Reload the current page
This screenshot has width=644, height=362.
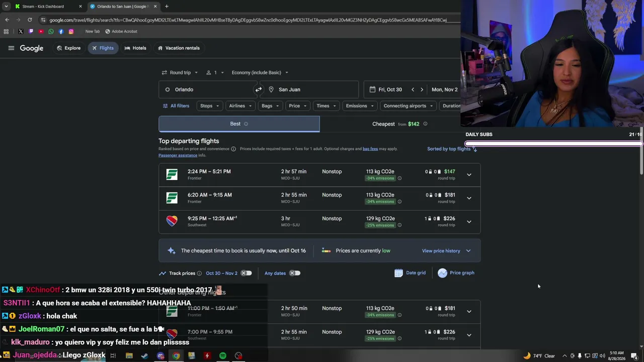point(30,20)
